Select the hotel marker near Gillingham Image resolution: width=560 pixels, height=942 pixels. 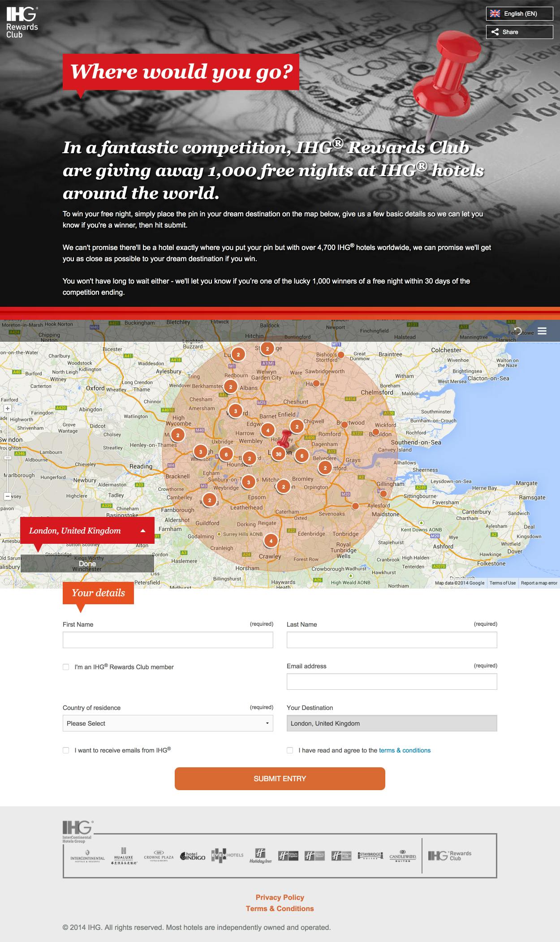tap(383, 493)
